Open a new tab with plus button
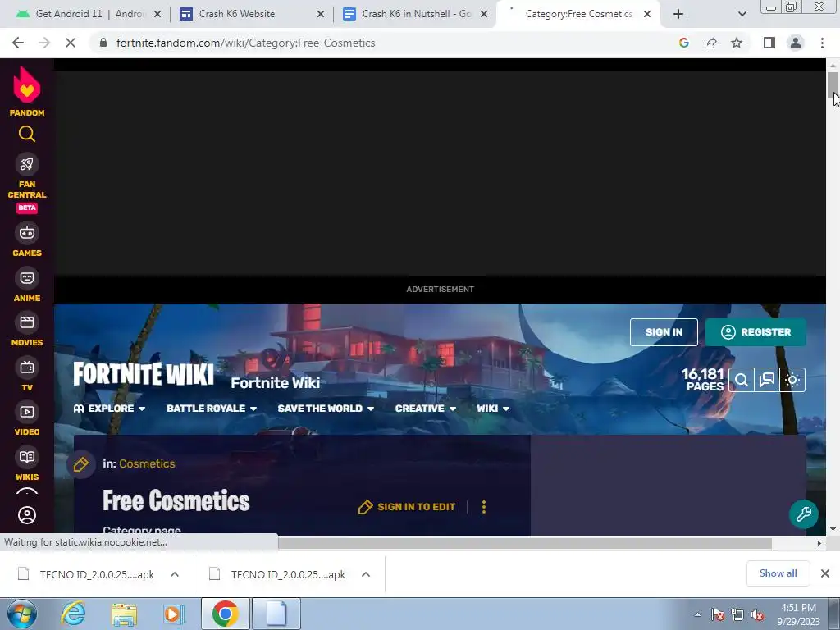Screen dimensions: 840x630 (678, 15)
